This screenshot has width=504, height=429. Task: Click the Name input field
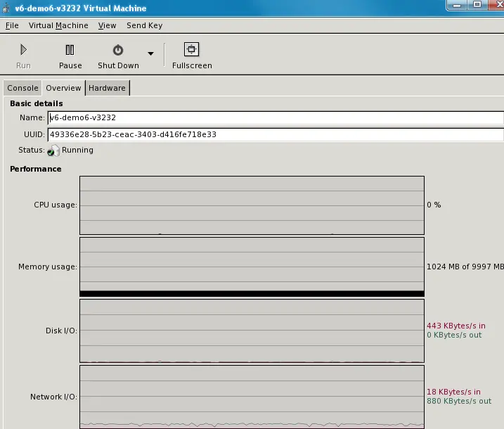pos(275,118)
